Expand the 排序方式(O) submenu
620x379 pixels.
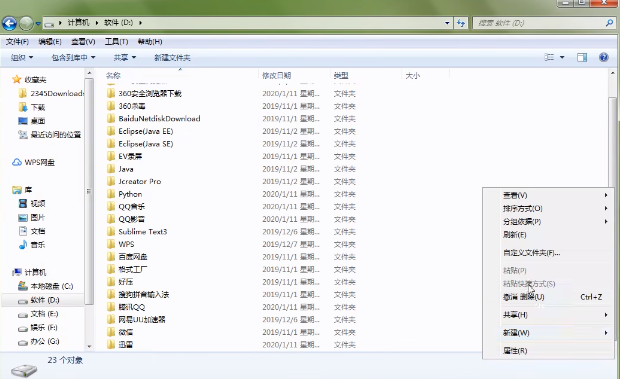click(x=548, y=208)
